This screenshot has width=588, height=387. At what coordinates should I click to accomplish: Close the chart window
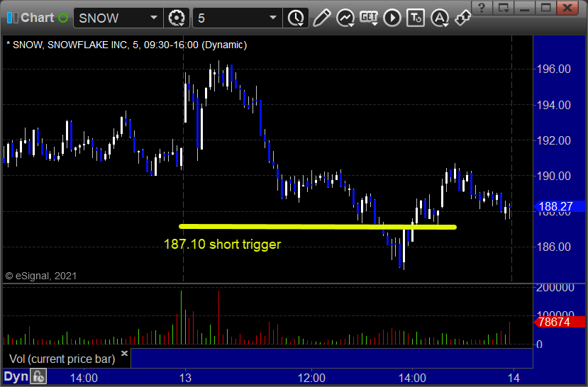coord(567,8)
